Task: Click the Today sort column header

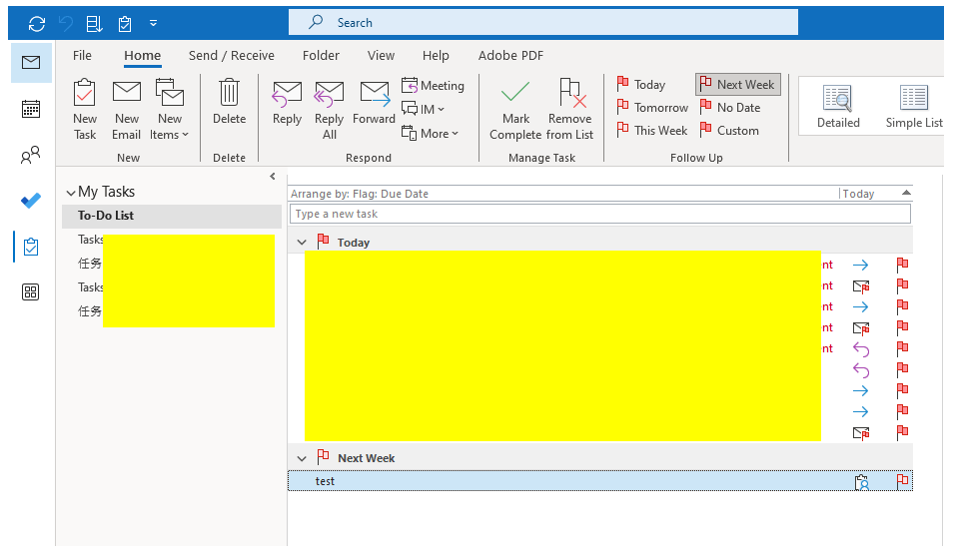Action: click(x=858, y=194)
